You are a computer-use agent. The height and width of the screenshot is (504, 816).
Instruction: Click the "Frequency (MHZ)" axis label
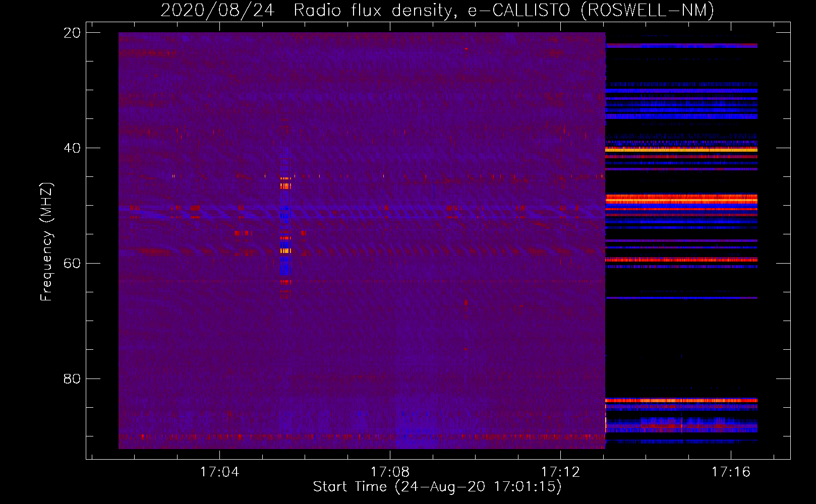coord(46,242)
